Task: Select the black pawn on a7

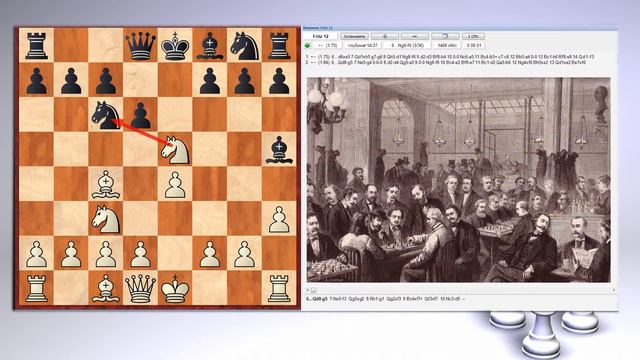Action: pos(36,80)
